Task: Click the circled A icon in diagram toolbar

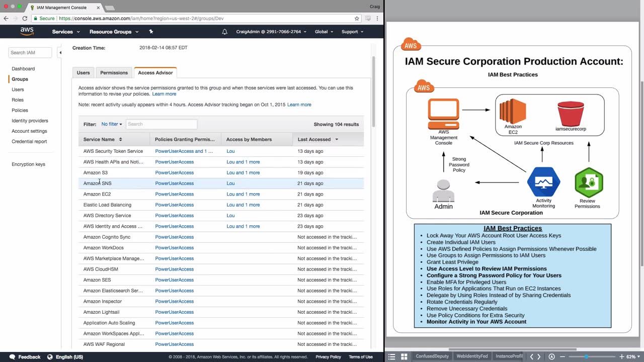Action: coord(551,356)
